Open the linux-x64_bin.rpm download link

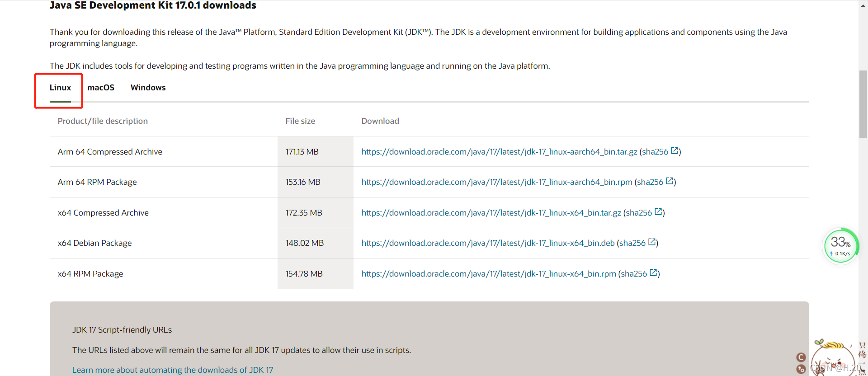tap(489, 274)
